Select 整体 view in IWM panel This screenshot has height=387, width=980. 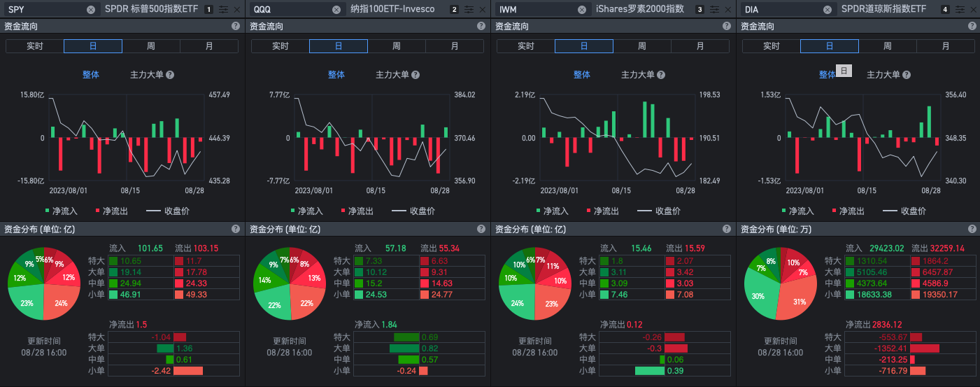click(582, 75)
